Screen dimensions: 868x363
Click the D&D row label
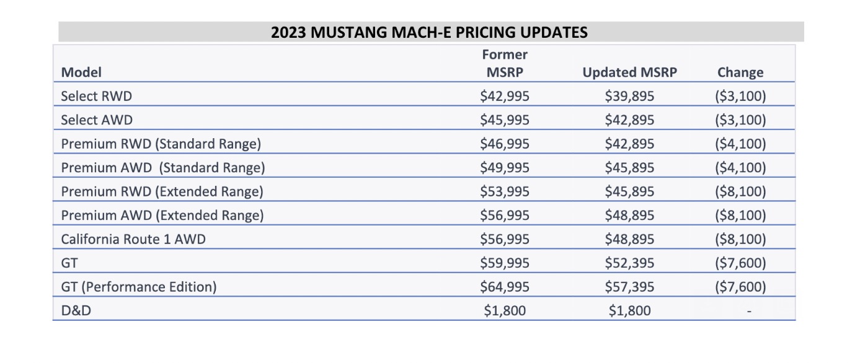tap(76, 311)
